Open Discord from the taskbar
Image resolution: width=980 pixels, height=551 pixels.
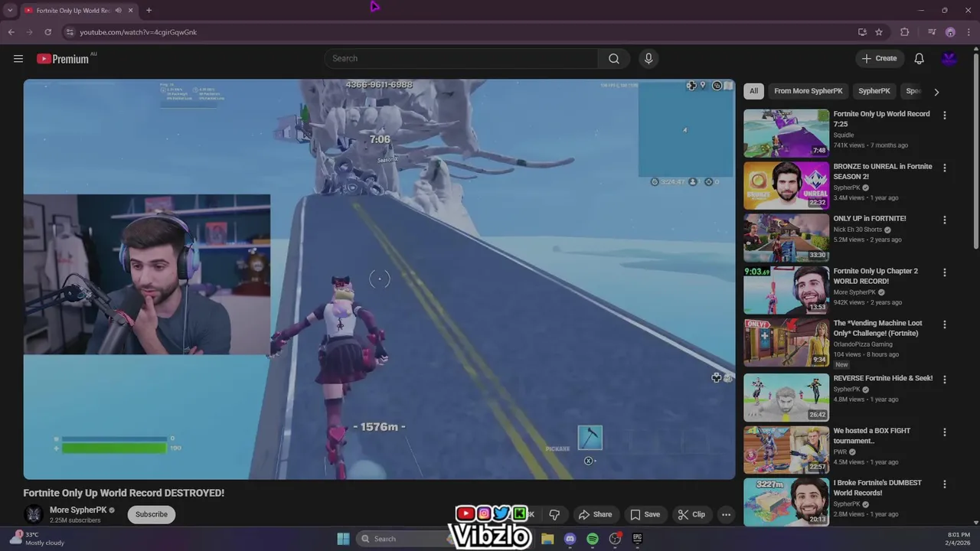[570, 539]
